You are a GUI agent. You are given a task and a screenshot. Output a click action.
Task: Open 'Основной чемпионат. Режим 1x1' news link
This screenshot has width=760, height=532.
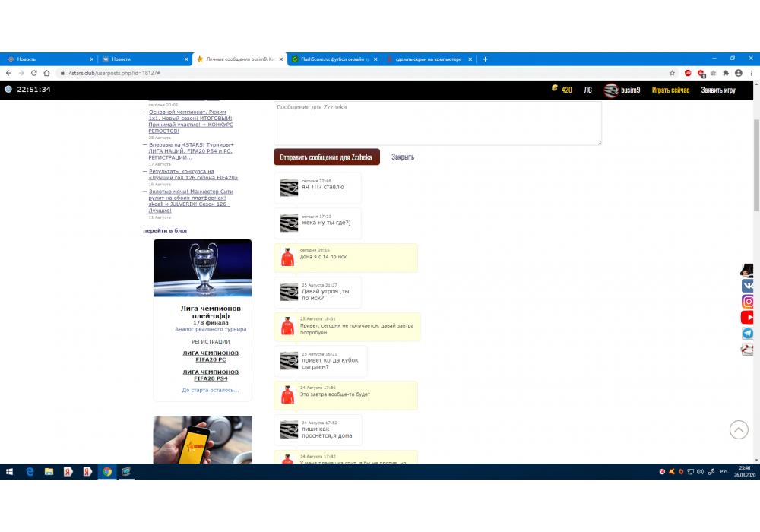pyautogui.click(x=191, y=121)
